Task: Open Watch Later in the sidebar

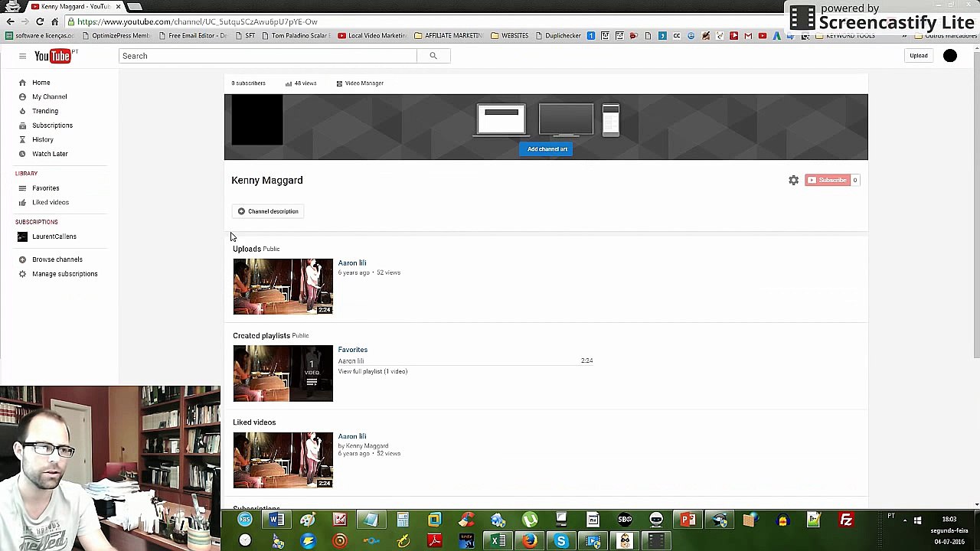Action: [x=50, y=154]
